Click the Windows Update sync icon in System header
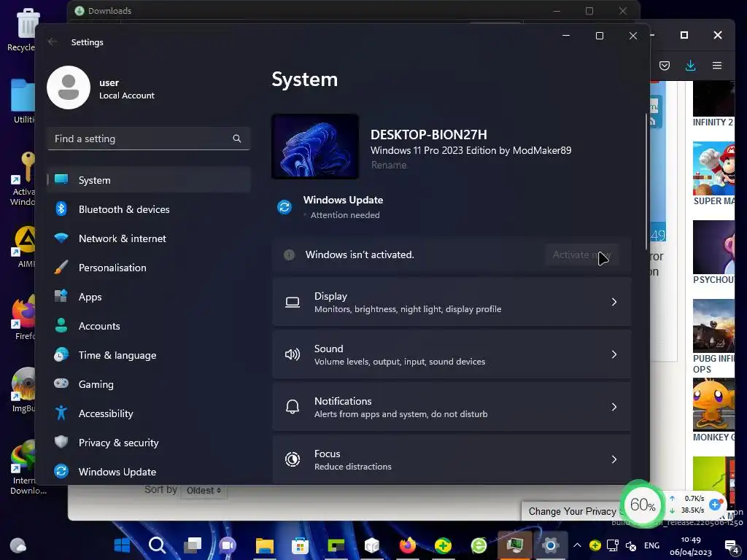747x560 pixels. tap(285, 207)
